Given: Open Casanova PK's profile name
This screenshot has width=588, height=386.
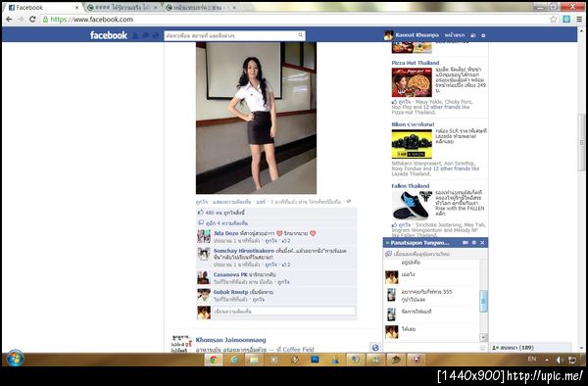Looking at the screenshot, I should click(x=230, y=274).
